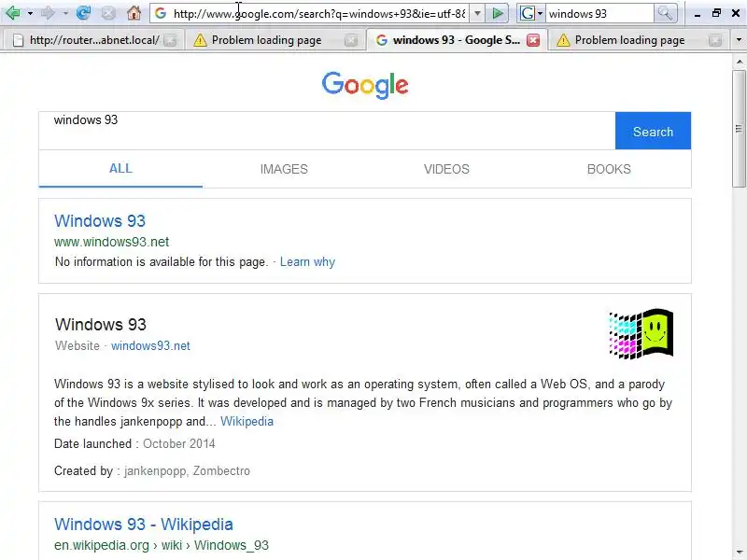747x560 pixels.
Task: Click the Google favicon in the address bar
Action: click(x=161, y=13)
